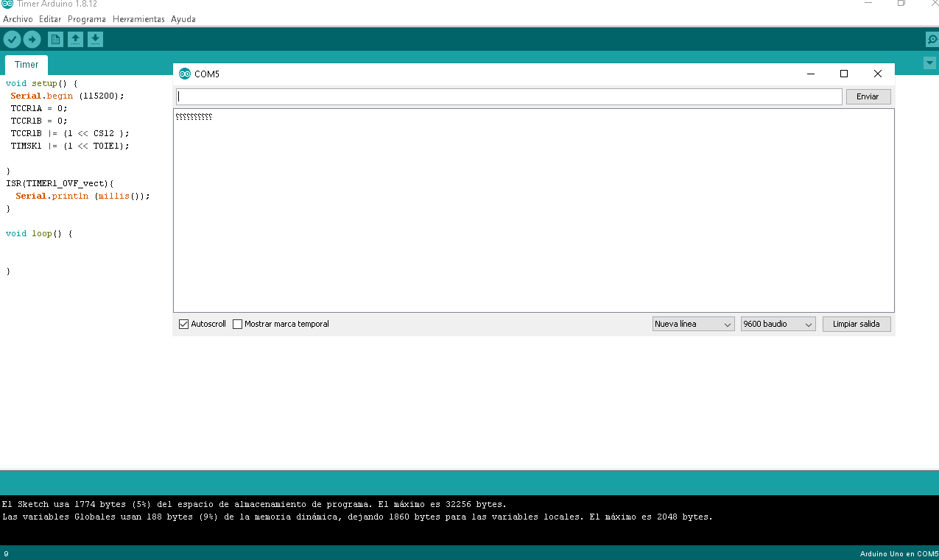Maximize the COM5 serial monitor window

coord(844,74)
